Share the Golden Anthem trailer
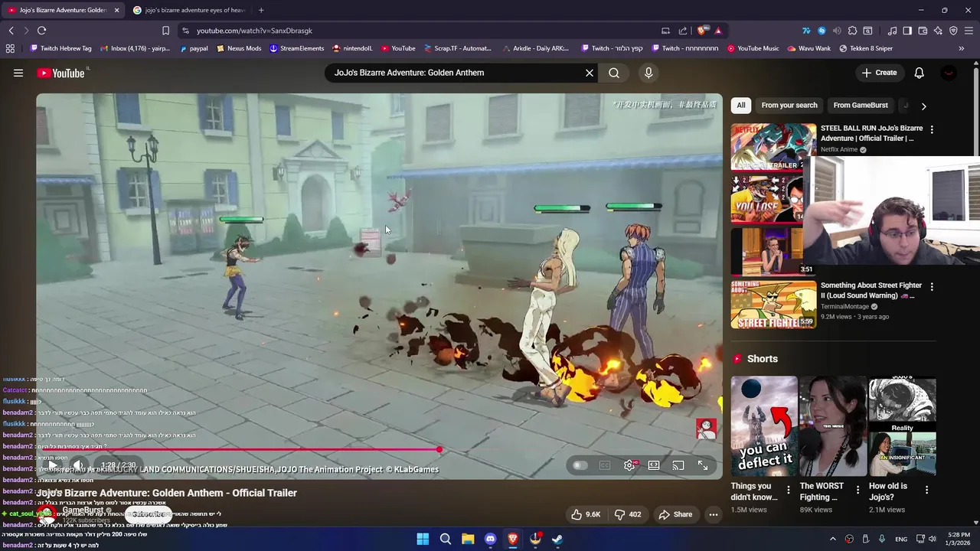This screenshot has width=980, height=551. pyautogui.click(x=675, y=514)
